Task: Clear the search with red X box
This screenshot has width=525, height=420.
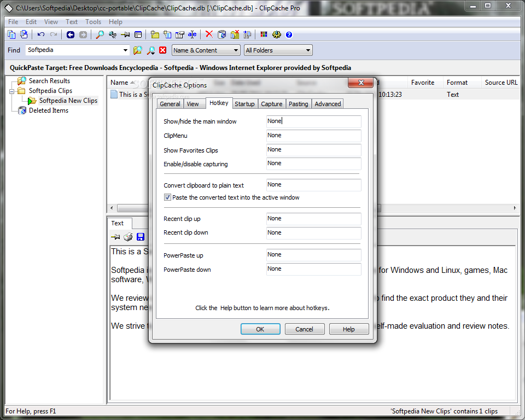Action: tap(163, 50)
